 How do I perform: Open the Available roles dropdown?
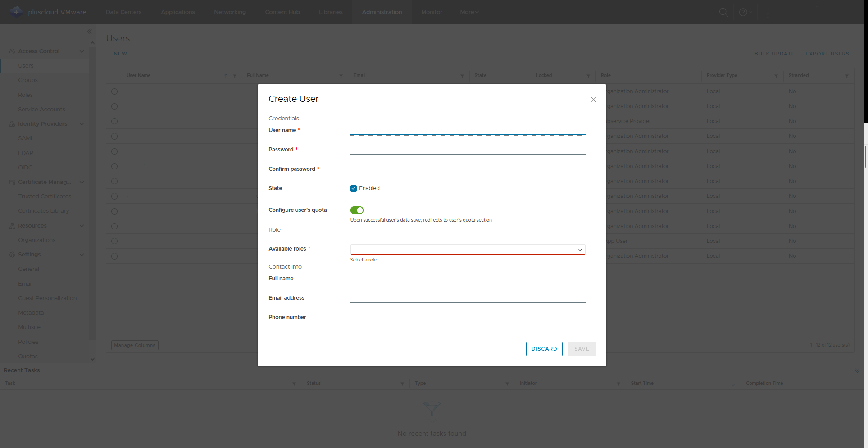pyautogui.click(x=468, y=249)
